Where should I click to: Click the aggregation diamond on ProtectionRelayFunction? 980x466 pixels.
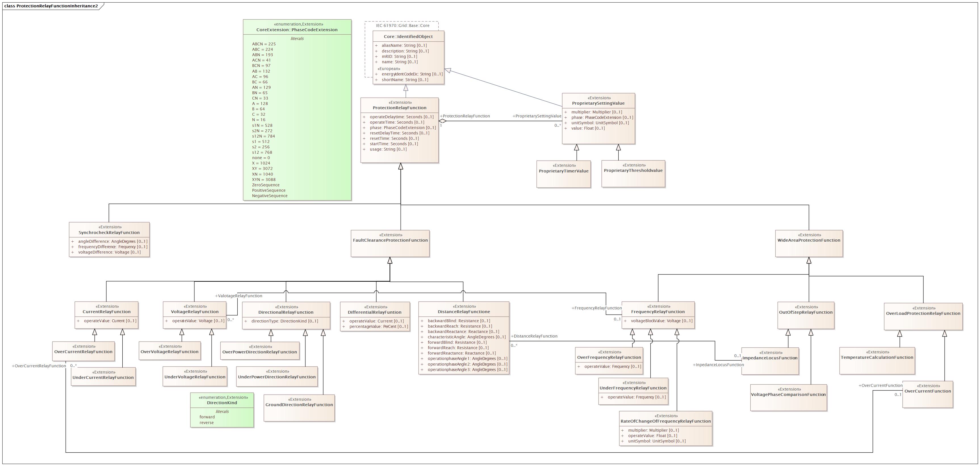(x=443, y=121)
